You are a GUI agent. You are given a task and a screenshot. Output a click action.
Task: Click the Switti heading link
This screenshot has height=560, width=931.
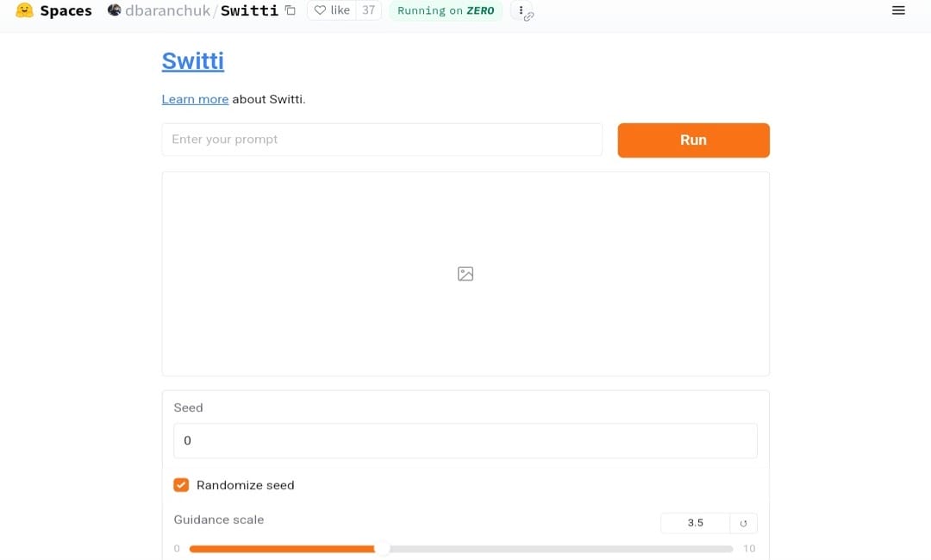point(193,61)
